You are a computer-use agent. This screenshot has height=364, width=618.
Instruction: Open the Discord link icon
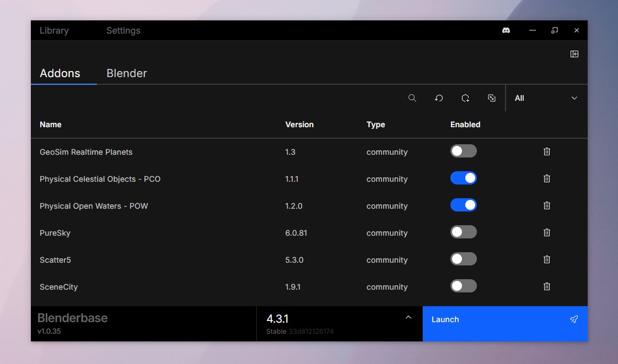point(506,30)
